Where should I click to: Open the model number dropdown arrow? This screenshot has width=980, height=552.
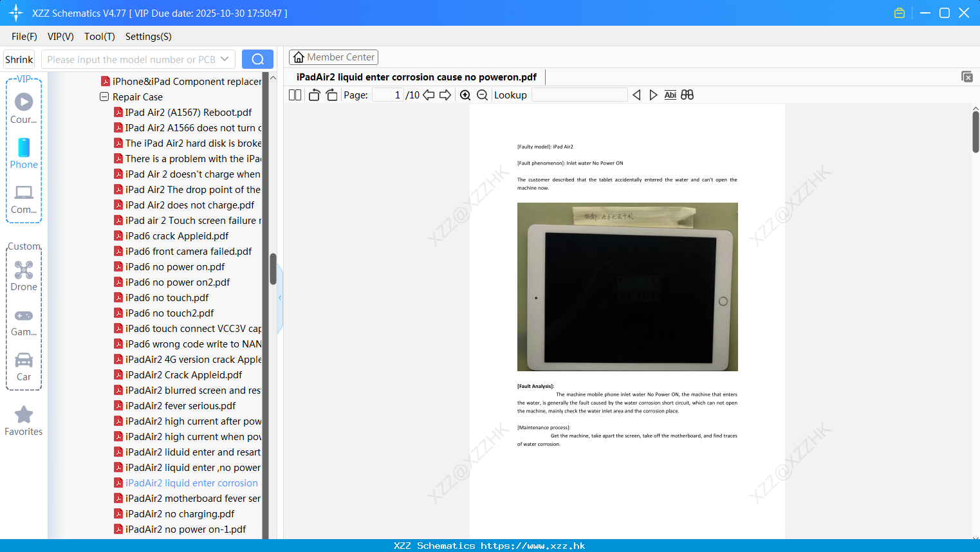(x=225, y=59)
